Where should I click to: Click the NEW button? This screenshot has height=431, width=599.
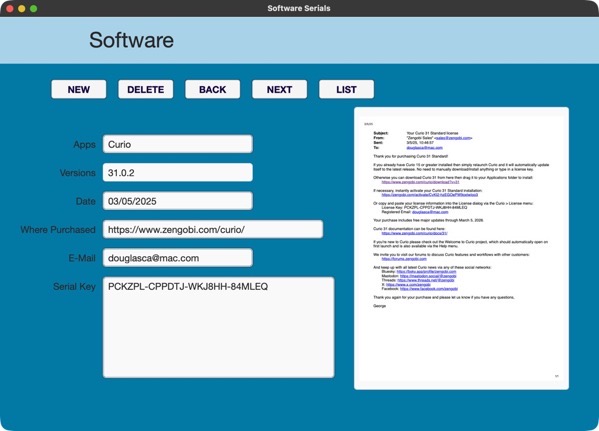(79, 89)
